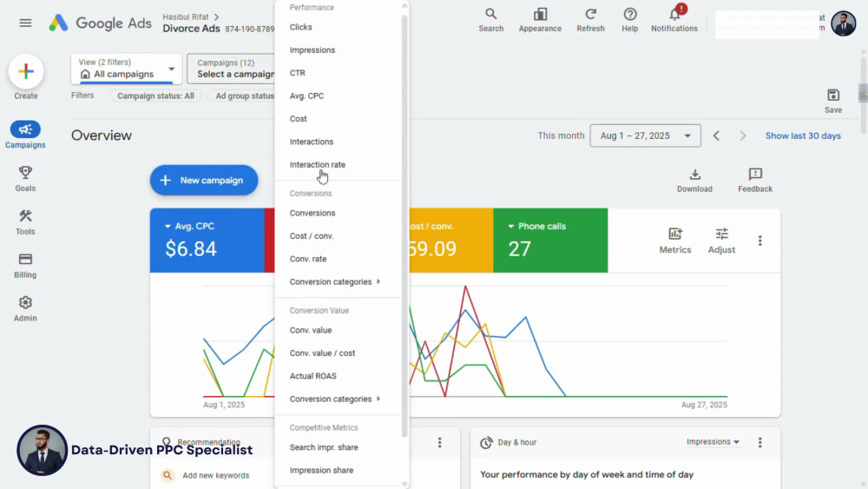The height and width of the screenshot is (489, 868).
Task: Go to Campaigns in sidebar
Action: (x=25, y=135)
